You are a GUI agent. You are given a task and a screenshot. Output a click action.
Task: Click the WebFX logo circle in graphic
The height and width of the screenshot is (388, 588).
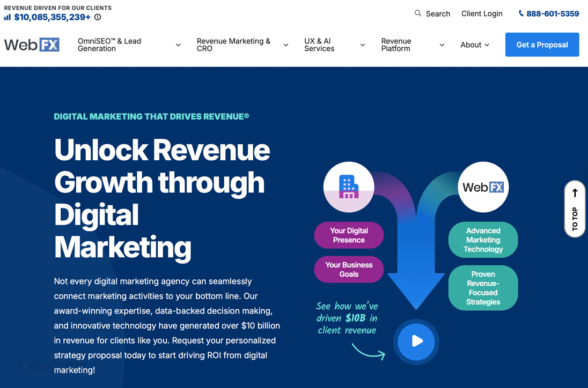click(483, 187)
